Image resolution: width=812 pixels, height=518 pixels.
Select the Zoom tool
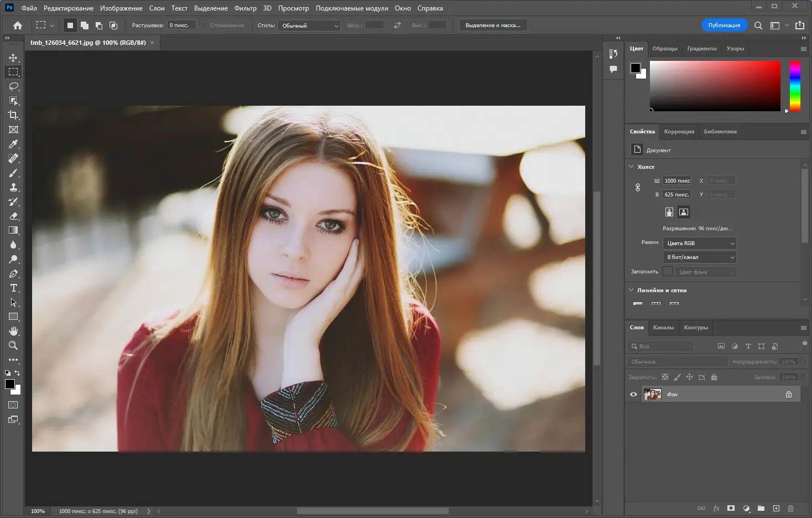[13, 345]
